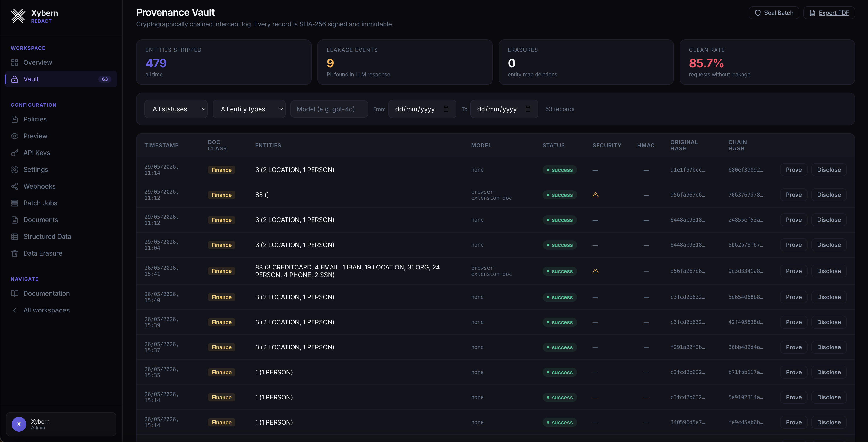
Task: Click the Entities column header
Action: pyautogui.click(x=268, y=145)
